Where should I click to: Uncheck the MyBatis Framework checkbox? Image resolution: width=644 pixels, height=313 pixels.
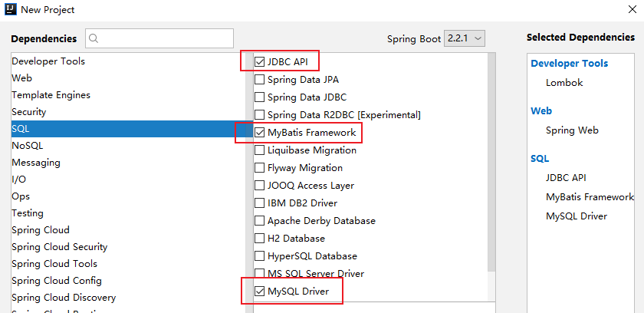tap(260, 133)
